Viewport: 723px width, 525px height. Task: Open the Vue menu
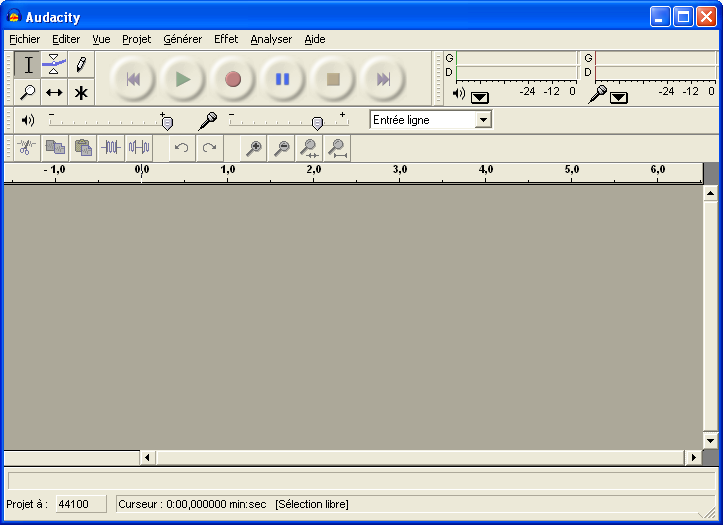pyautogui.click(x=101, y=40)
